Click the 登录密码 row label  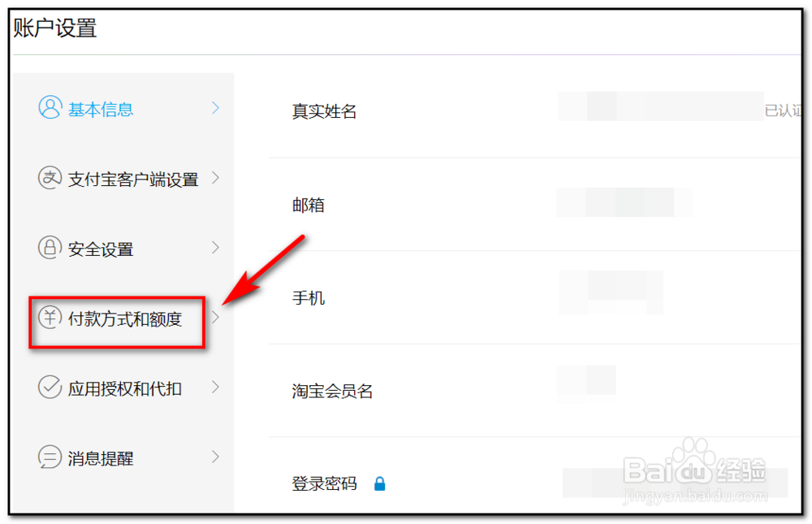(x=325, y=483)
